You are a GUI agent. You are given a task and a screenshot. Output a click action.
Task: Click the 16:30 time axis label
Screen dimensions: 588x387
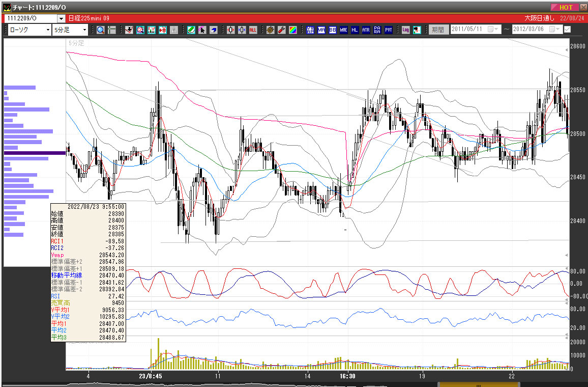[347, 376]
